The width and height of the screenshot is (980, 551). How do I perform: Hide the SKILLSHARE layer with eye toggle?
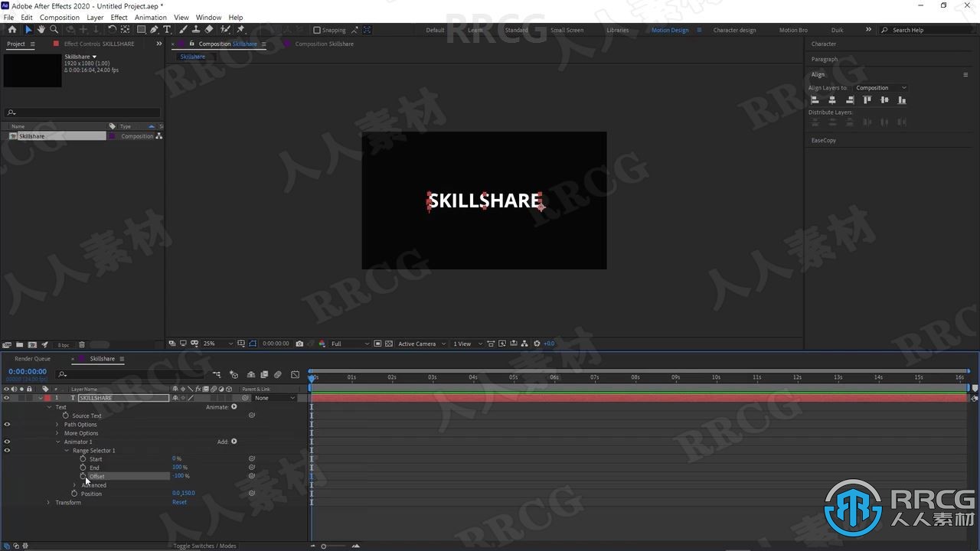click(7, 398)
